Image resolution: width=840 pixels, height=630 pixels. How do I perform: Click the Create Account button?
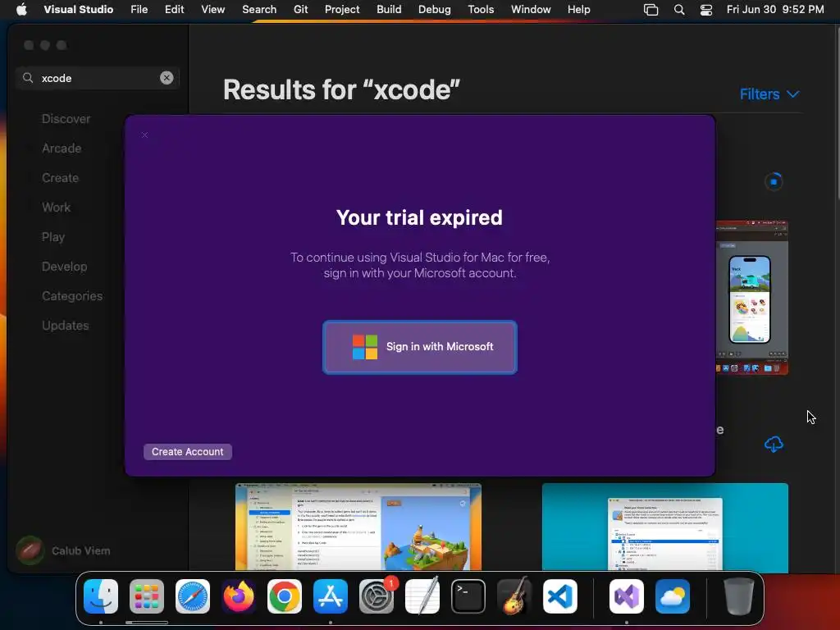click(x=188, y=452)
